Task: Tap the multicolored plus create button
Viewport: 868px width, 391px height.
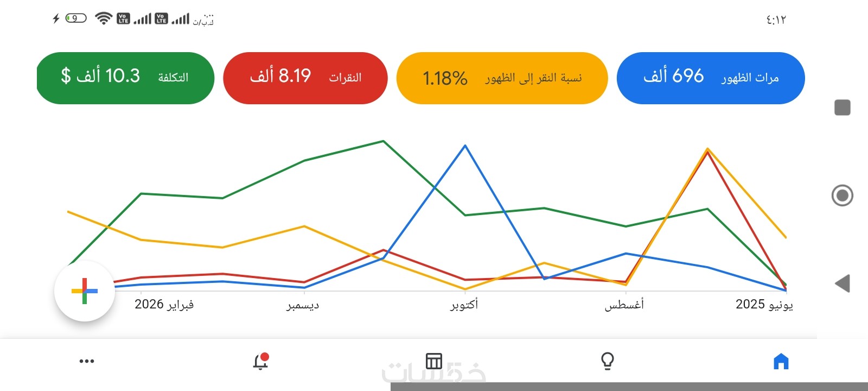Action: (84, 291)
